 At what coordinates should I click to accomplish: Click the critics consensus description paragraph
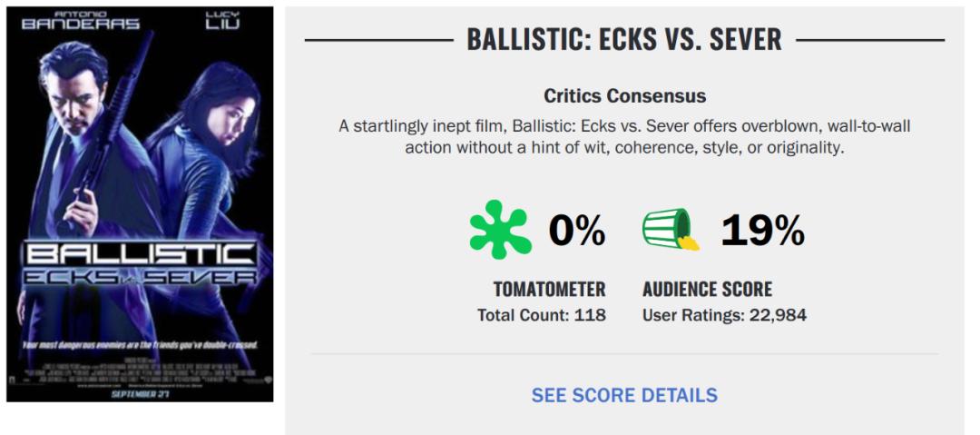coord(624,136)
